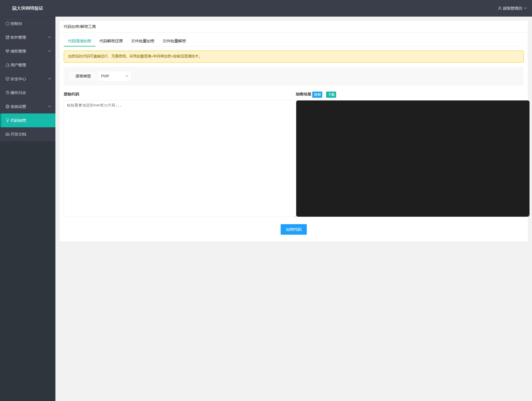Click the grid icon beside 软件管理
Viewport: 532px width, 401px height.
coord(7,37)
